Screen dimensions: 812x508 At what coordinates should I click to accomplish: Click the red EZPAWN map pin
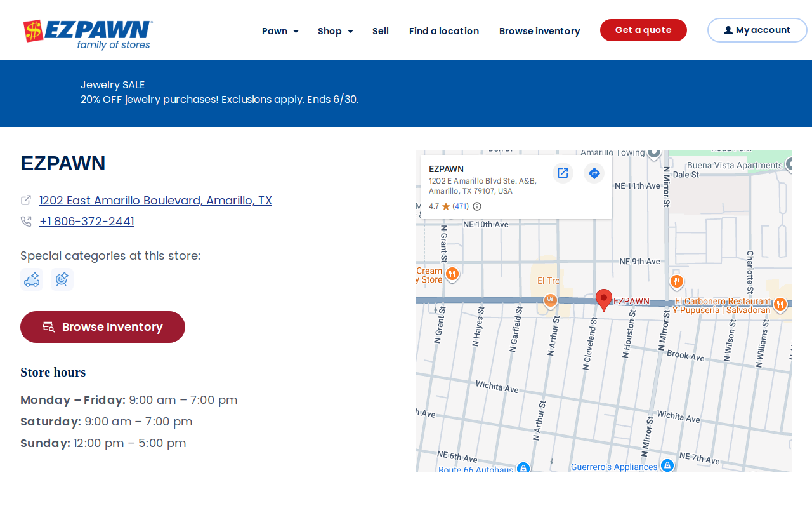tap(604, 300)
